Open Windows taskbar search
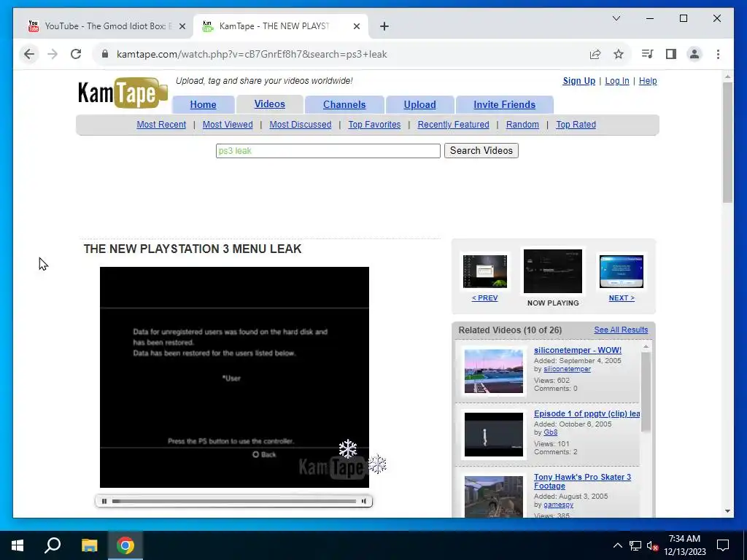The height and width of the screenshot is (560, 747). tap(53, 545)
